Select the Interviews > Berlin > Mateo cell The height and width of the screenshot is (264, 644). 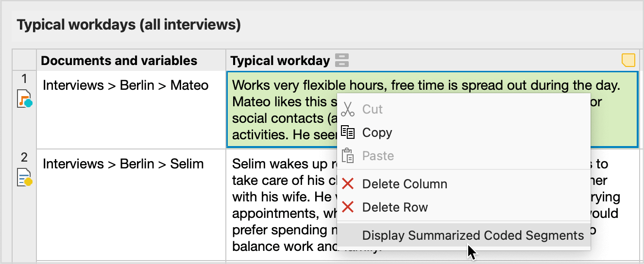131,110
